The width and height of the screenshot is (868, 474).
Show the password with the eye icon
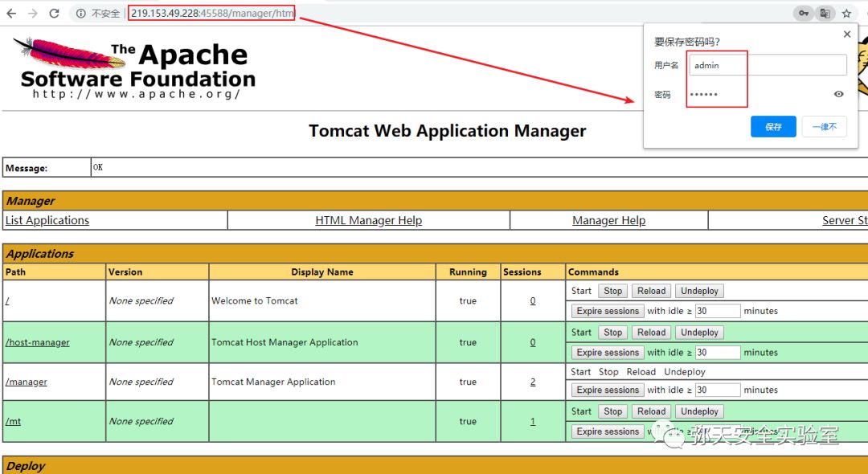838,94
